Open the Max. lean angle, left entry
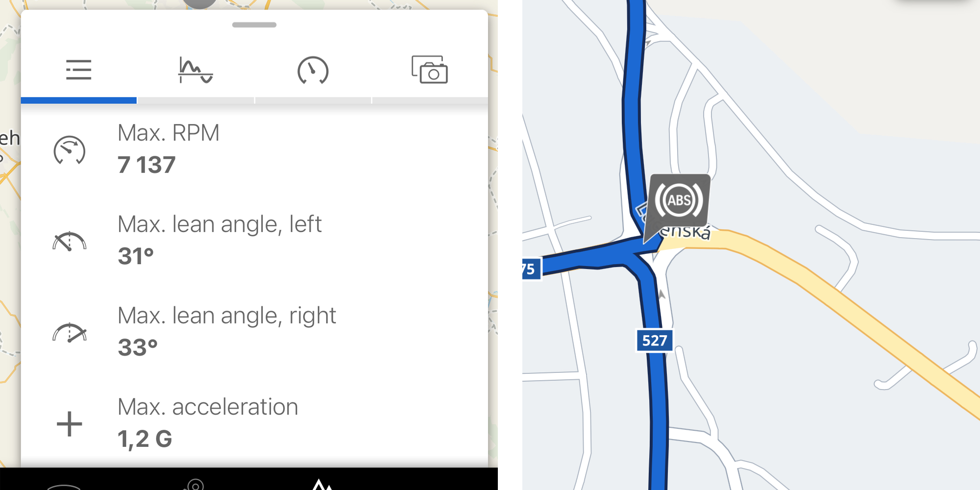 (x=254, y=241)
